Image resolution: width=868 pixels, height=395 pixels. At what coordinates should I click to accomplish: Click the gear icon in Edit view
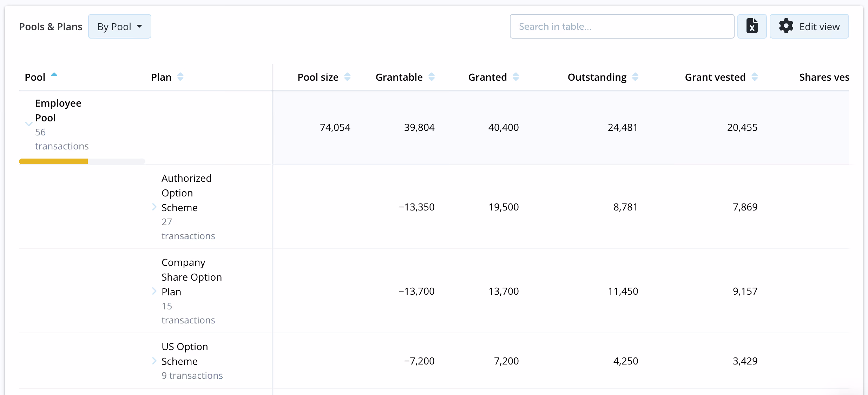(x=786, y=26)
